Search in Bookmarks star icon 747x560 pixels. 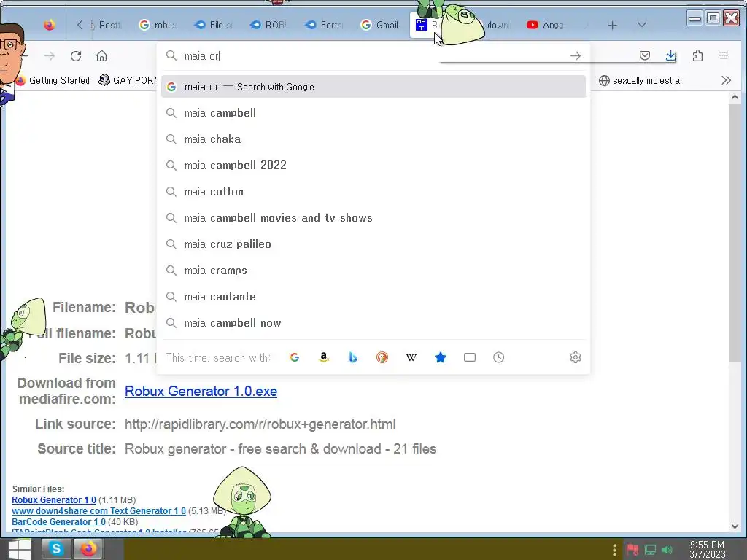440,357
